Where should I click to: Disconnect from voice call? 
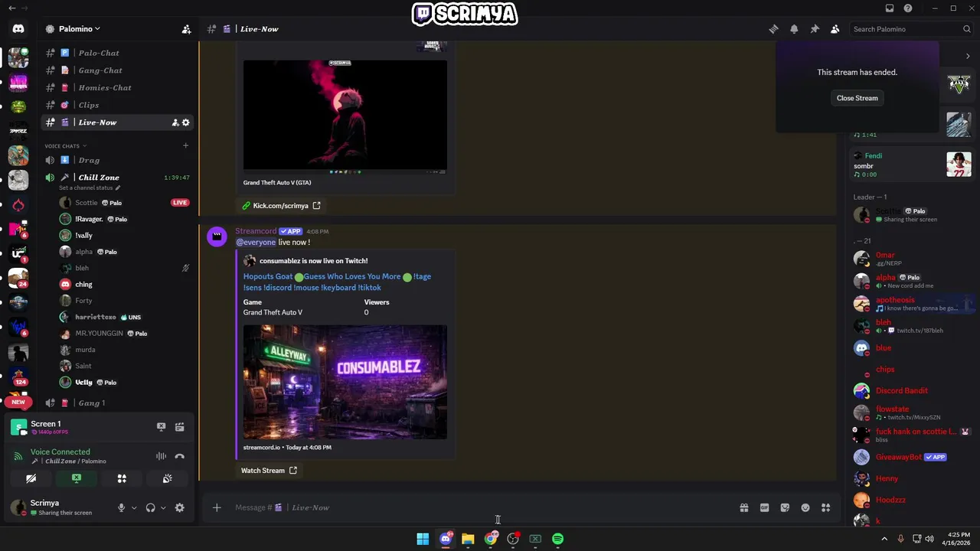(x=179, y=456)
